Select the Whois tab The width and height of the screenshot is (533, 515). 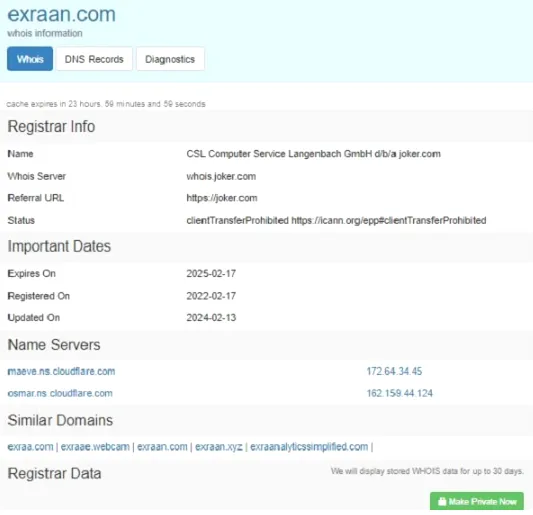tap(30, 59)
